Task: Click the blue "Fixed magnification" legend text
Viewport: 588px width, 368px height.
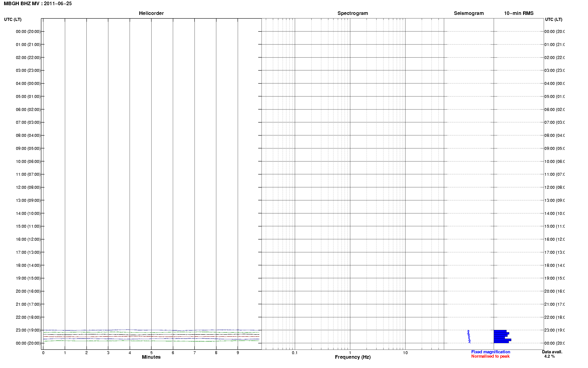Action: click(491, 352)
